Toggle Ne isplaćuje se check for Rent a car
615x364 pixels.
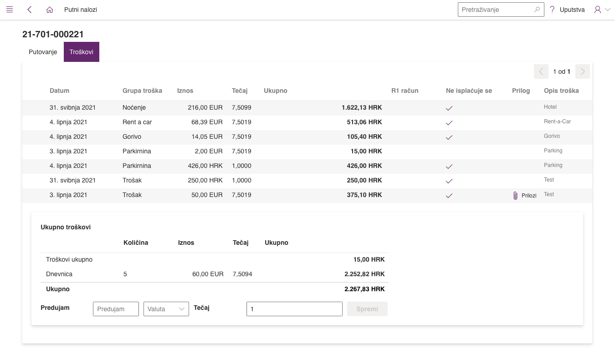449,123
